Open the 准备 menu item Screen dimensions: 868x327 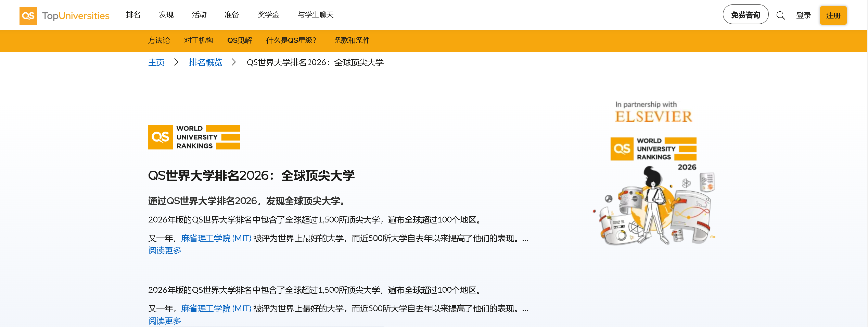click(x=232, y=15)
